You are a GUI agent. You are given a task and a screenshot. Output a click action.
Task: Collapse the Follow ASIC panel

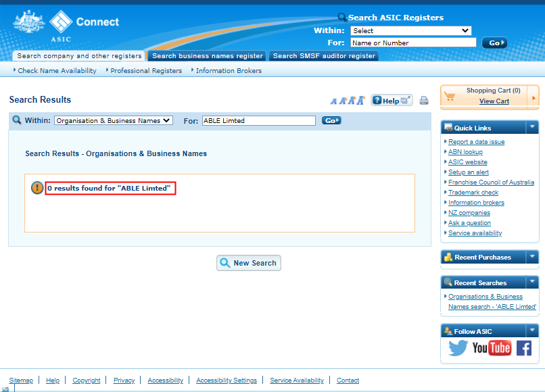tap(532, 330)
